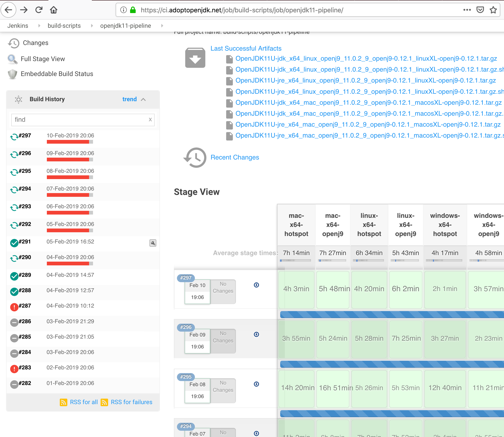Collapse Build History via the trend chevron
Image resolution: width=504 pixels, height=437 pixels.
143,99
